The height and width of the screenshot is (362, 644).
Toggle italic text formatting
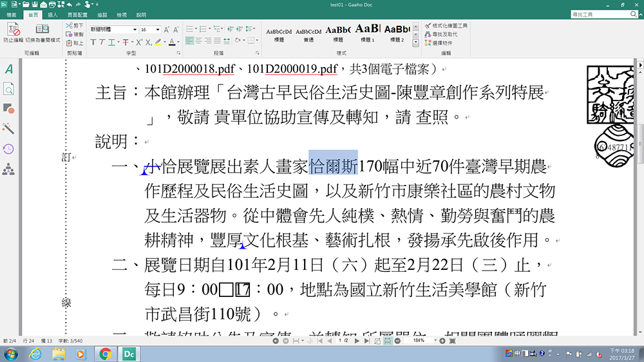(102, 43)
